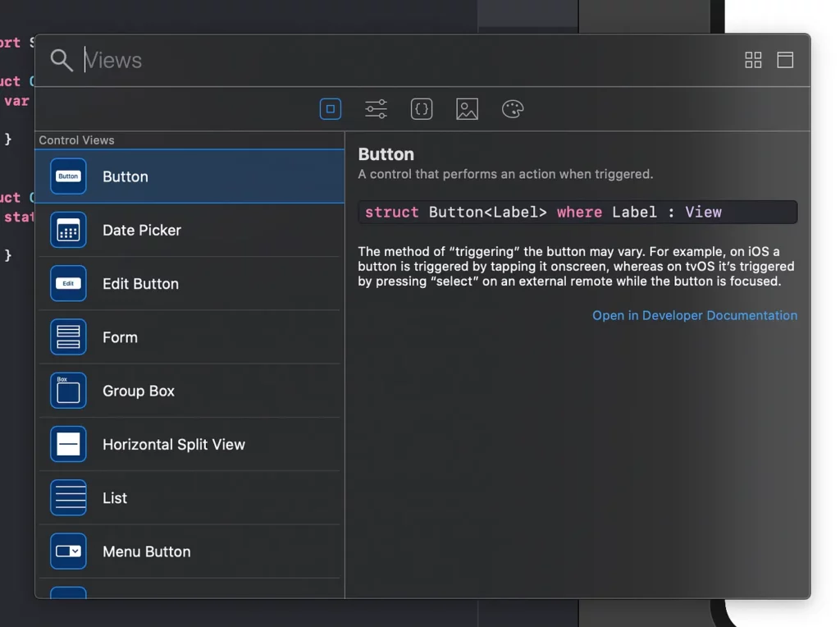Select the Button icon in the list

click(68, 176)
